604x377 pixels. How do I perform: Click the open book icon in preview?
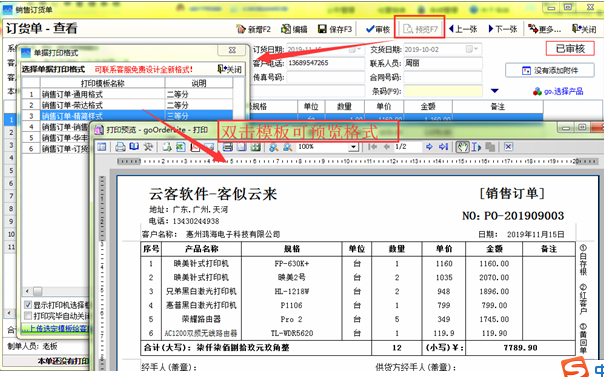pos(134,147)
